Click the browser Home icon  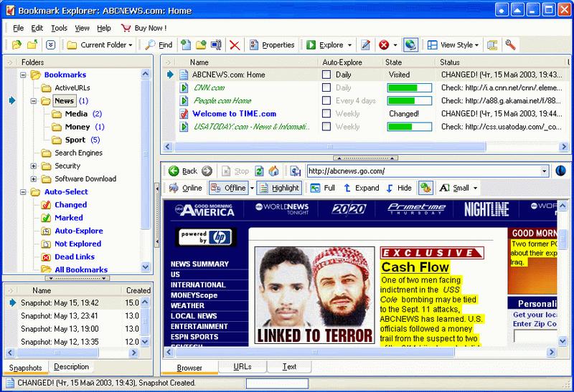pyautogui.click(x=273, y=171)
